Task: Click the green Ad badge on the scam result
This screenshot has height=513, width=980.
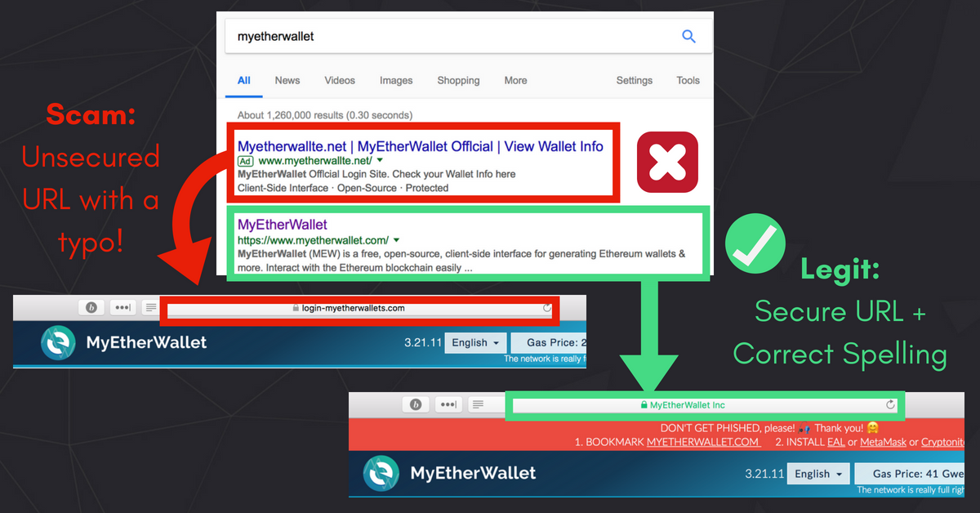Action: pyautogui.click(x=245, y=162)
